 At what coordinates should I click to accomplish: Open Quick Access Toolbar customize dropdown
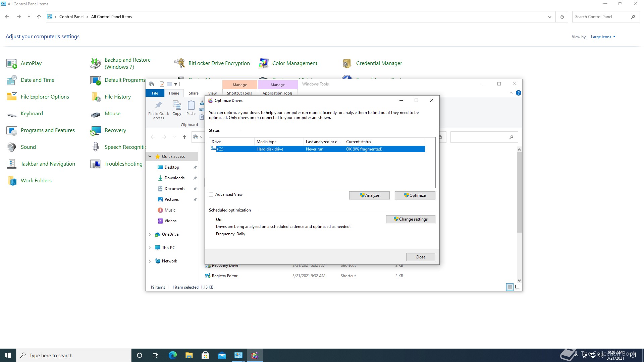[x=175, y=84]
